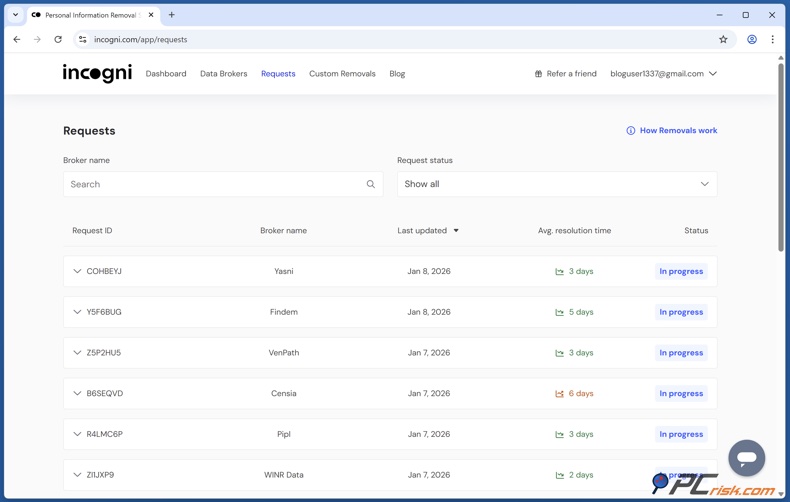Click the chart icon in the Findem row
The width and height of the screenshot is (790, 502).
(x=559, y=312)
